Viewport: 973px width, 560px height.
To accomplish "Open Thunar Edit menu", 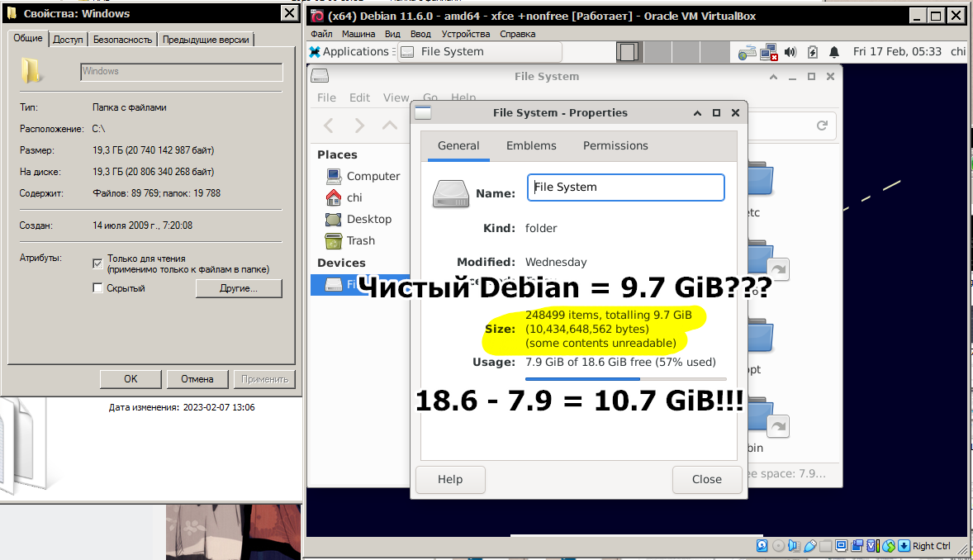I will pyautogui.click(x=359, y=97).
